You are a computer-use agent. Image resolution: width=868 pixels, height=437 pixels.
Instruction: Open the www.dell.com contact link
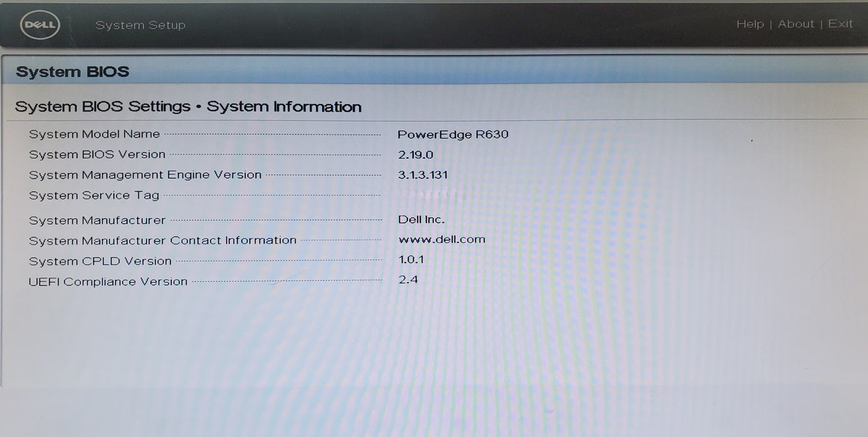pos(442,240)
